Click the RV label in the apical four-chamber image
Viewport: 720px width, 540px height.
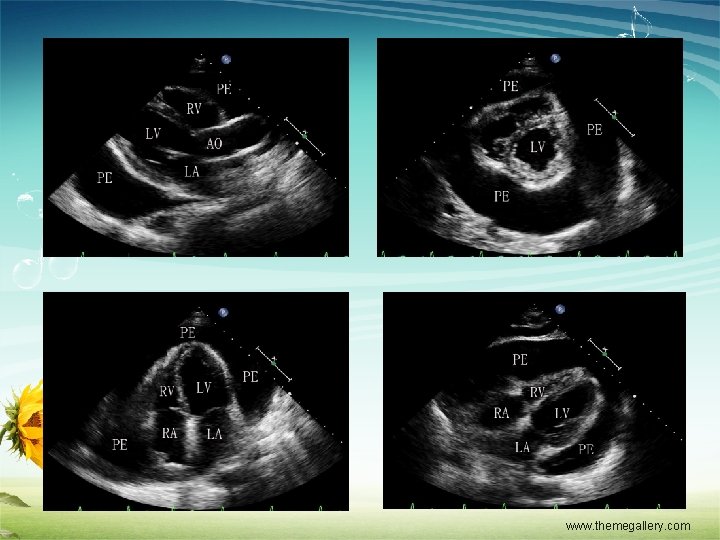[167, 391]
